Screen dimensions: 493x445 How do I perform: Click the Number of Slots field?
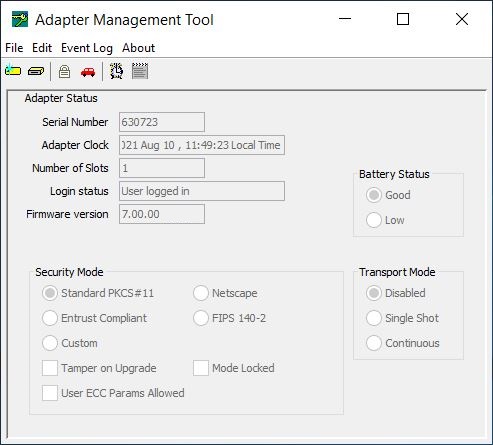(x=162, y=168)
